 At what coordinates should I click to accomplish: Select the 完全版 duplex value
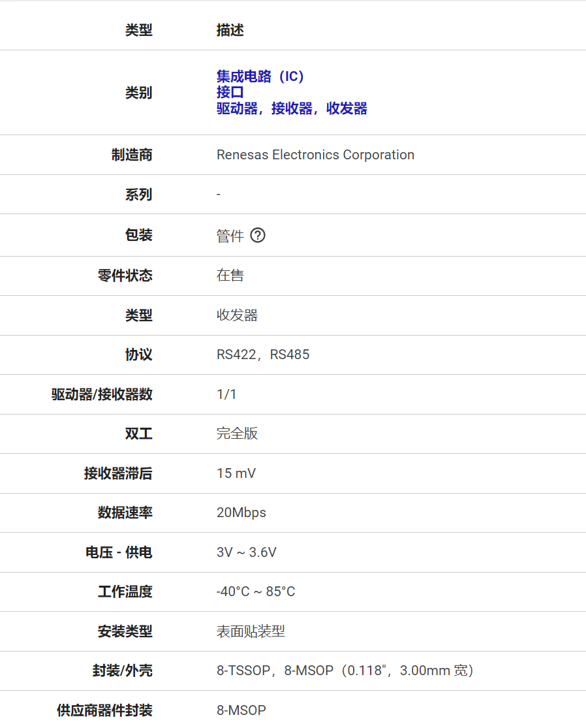click(x=237, y=434)
